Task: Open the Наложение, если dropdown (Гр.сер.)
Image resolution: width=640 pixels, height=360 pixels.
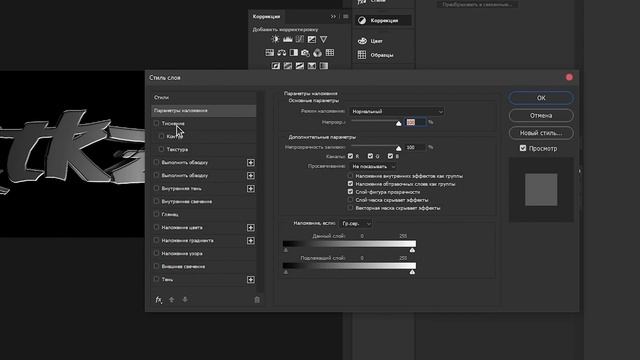Action: pyautogui.click(x=356, y=224)
